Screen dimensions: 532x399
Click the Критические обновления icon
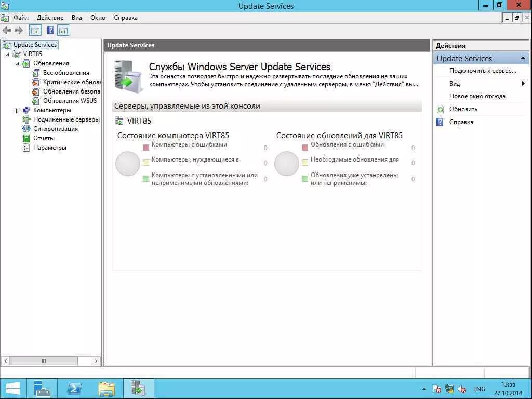36,82
